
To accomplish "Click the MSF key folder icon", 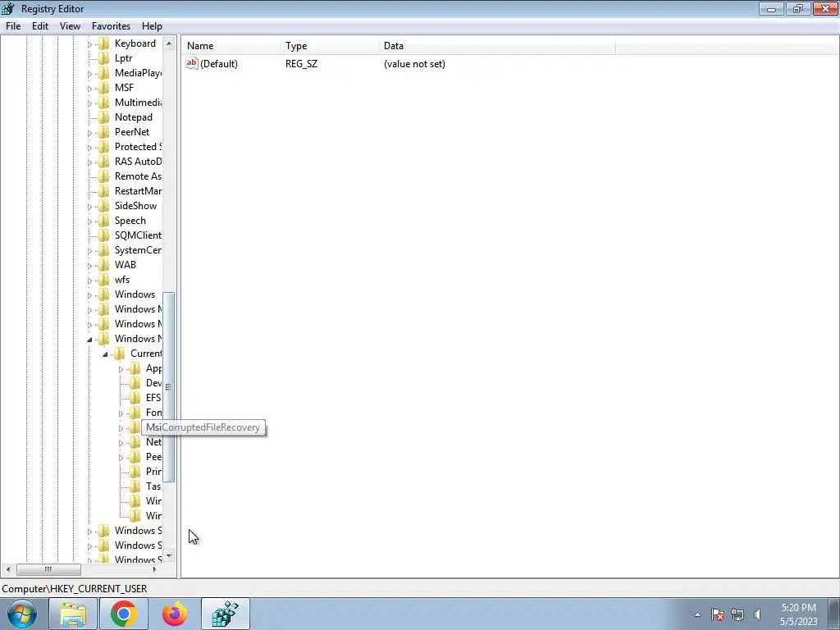I will pos(104,88).
